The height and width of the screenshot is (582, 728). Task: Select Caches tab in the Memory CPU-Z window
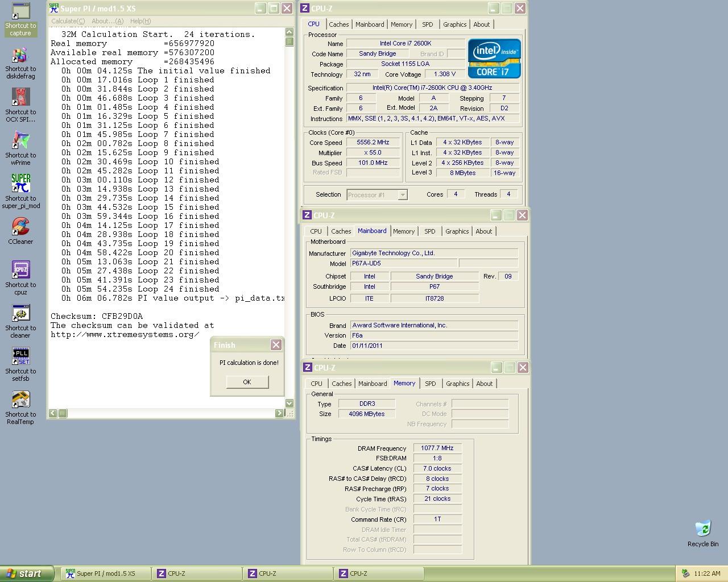pyautogui.click(x=342, y=384)
